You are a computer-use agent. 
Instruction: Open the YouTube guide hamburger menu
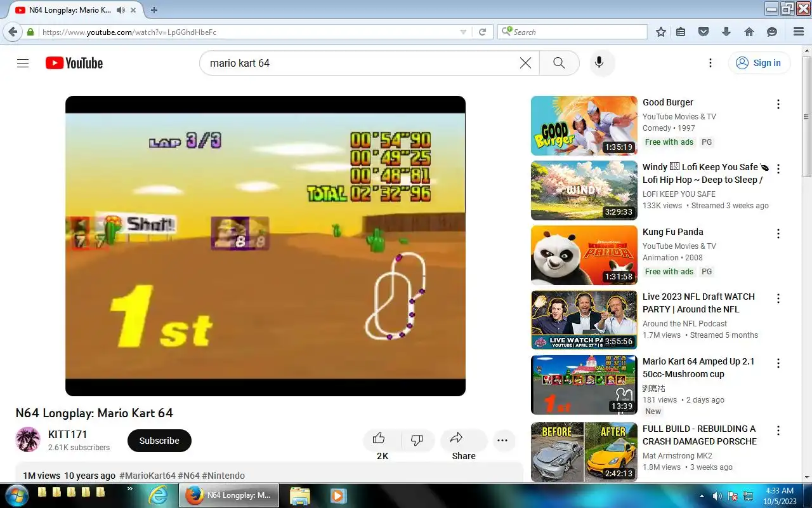(23, 63)
